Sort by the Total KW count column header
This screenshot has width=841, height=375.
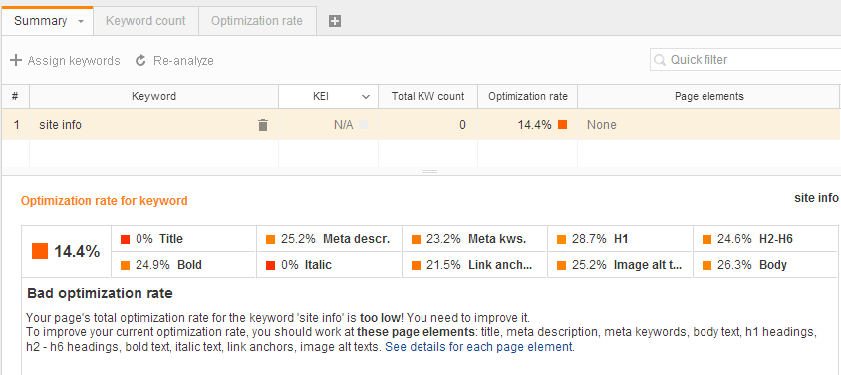coord(428,97)
